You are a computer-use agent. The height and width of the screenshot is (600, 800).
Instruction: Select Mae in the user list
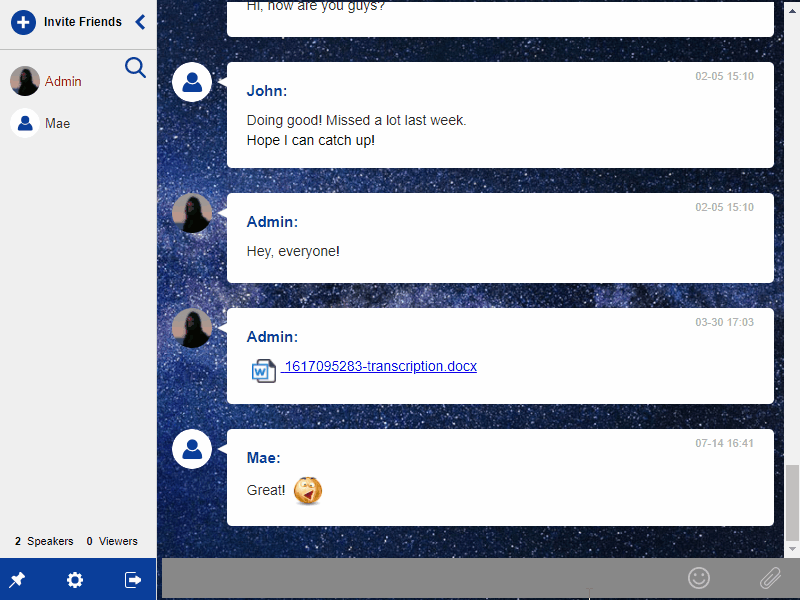tap(57, 123)
